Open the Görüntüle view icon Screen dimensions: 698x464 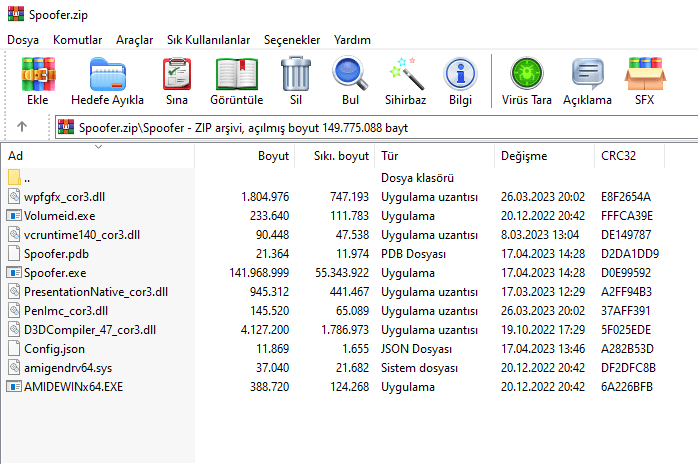tap(237, 74)
